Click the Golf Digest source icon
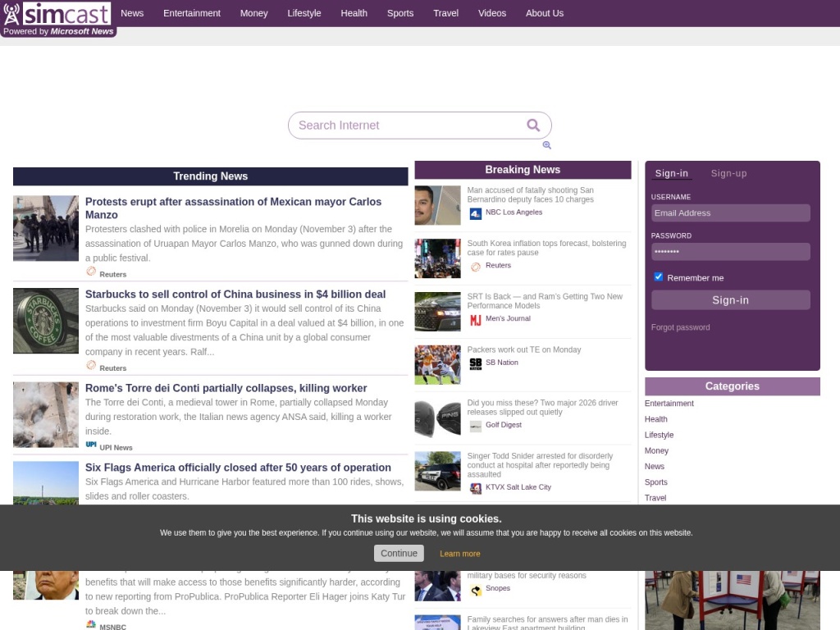 [x=475, y=426]
